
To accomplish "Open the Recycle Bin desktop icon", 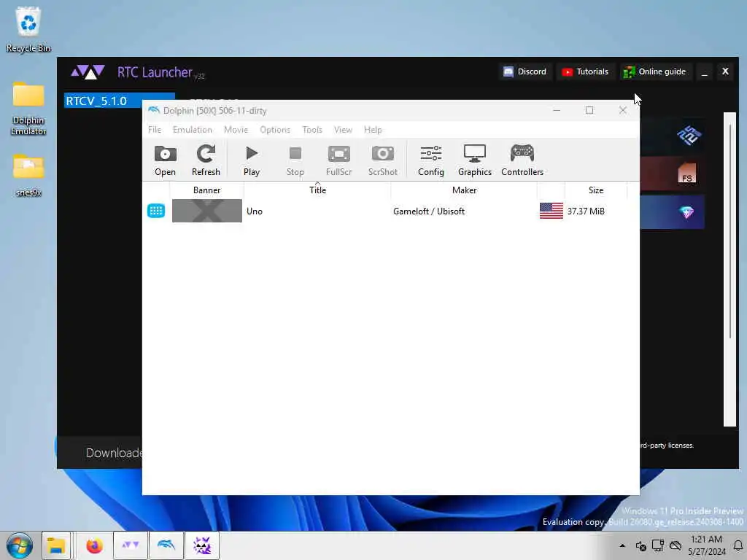I will click(28, 29).
